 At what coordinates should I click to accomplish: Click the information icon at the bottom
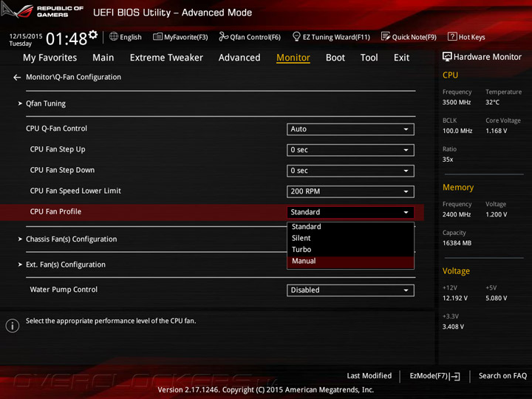click(x=13, y=326)
